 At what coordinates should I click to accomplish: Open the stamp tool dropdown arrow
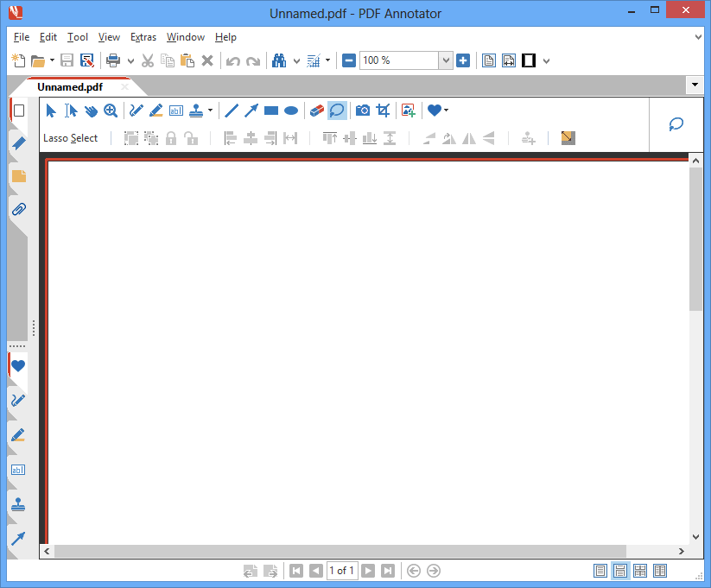click(208, 111)
